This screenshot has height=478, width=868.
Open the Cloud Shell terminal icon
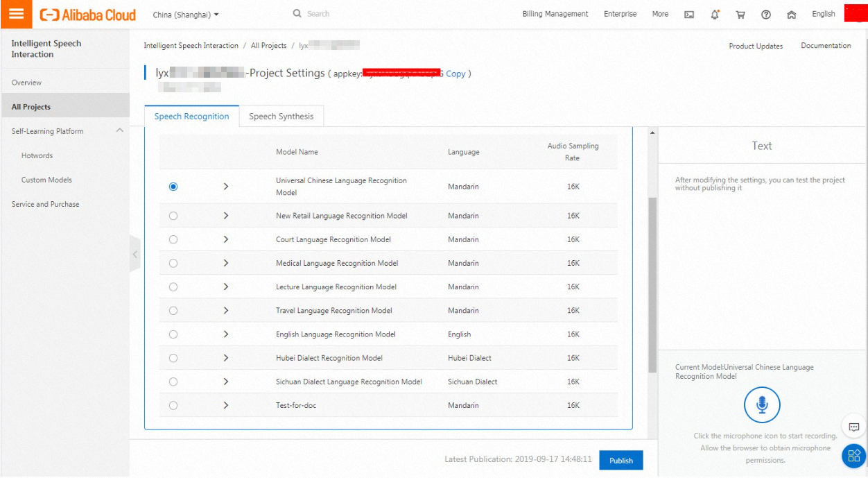689,15
